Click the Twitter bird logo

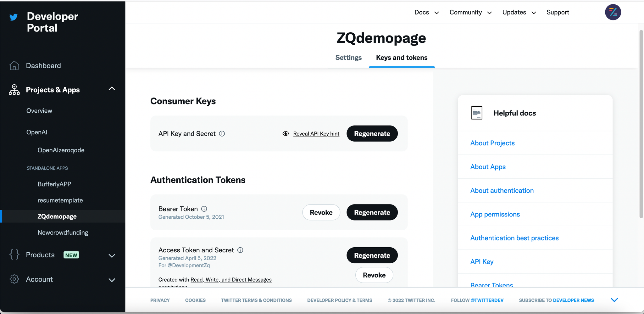point(14,17)
